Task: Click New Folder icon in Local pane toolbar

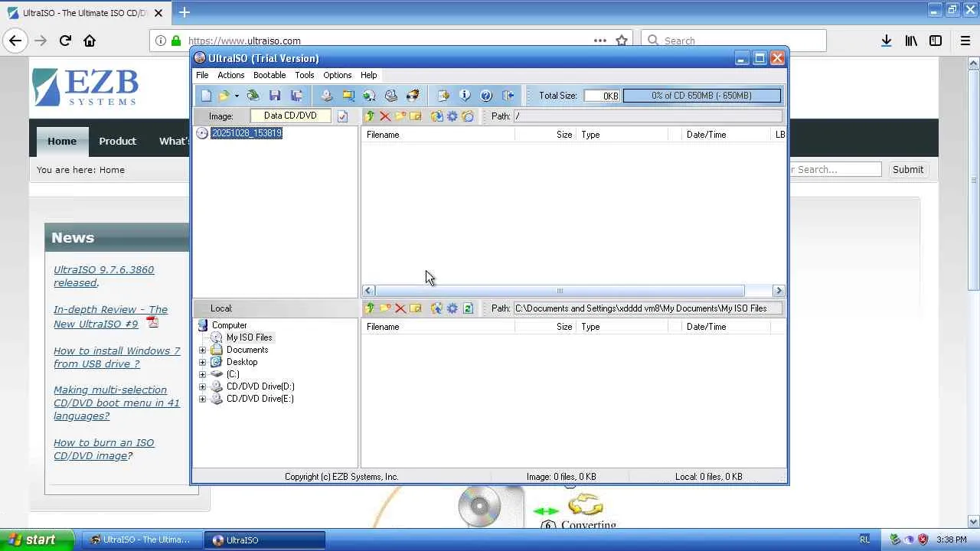Action: point(385,308)
